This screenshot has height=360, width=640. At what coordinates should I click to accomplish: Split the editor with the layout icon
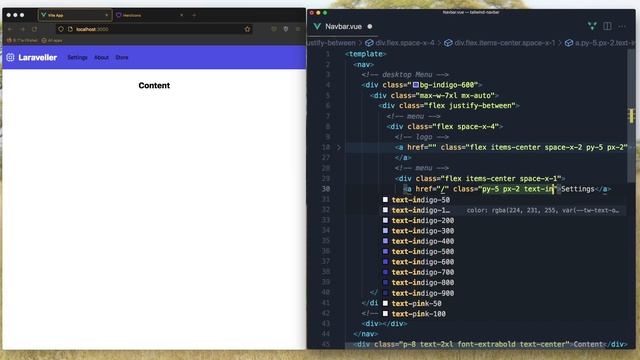(x=607, y=26)
